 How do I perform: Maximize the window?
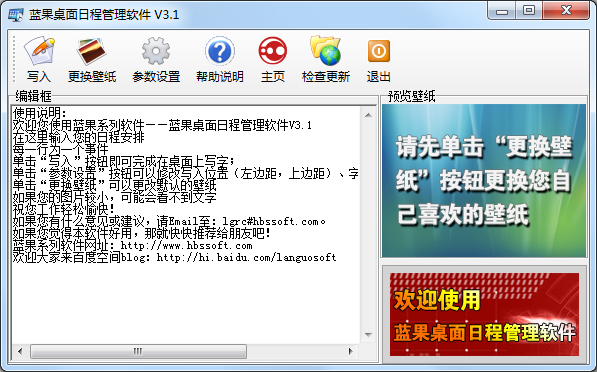coord(529,11)
